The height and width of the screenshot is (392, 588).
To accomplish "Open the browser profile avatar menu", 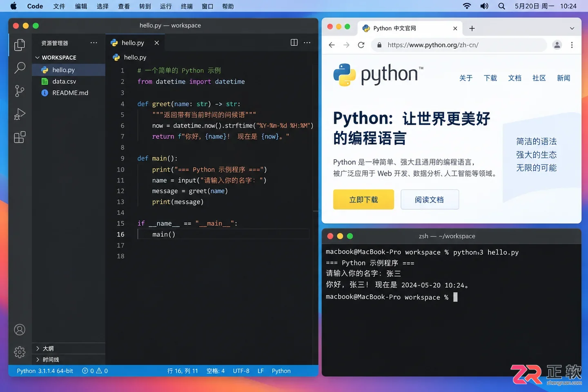I will (x=557, y=45).
